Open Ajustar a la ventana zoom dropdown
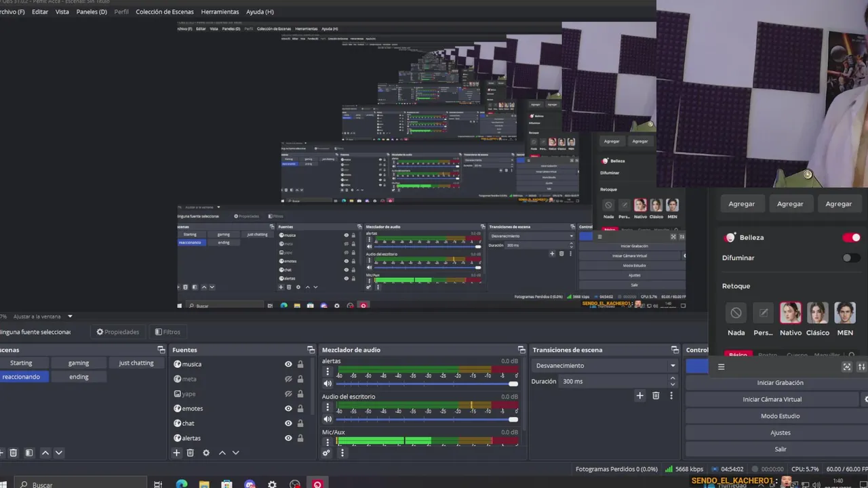The image size is (868, 488). point(42,317)
